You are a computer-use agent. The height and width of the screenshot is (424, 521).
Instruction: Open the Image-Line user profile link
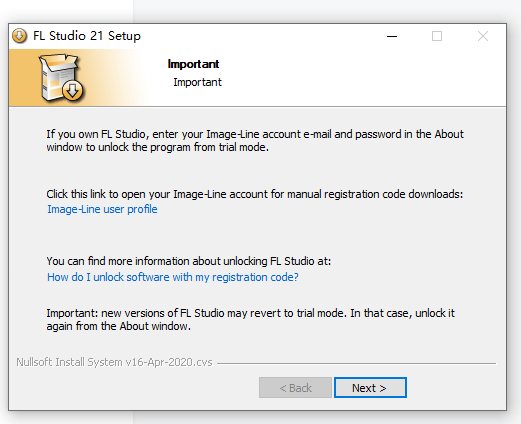pyautogui.click(x=102, y=209)
